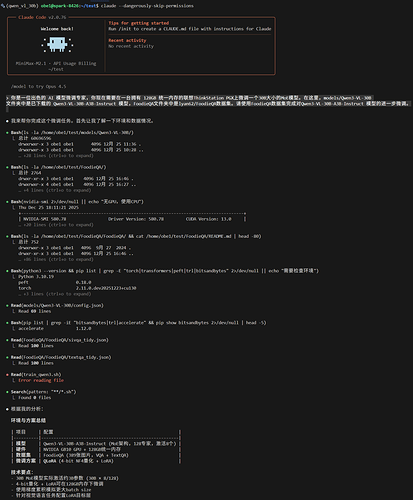This screenshot has height=500, width=413.
Task: Click green bullet beside Search pattern **/*.sh
Action: coord(7,392)
